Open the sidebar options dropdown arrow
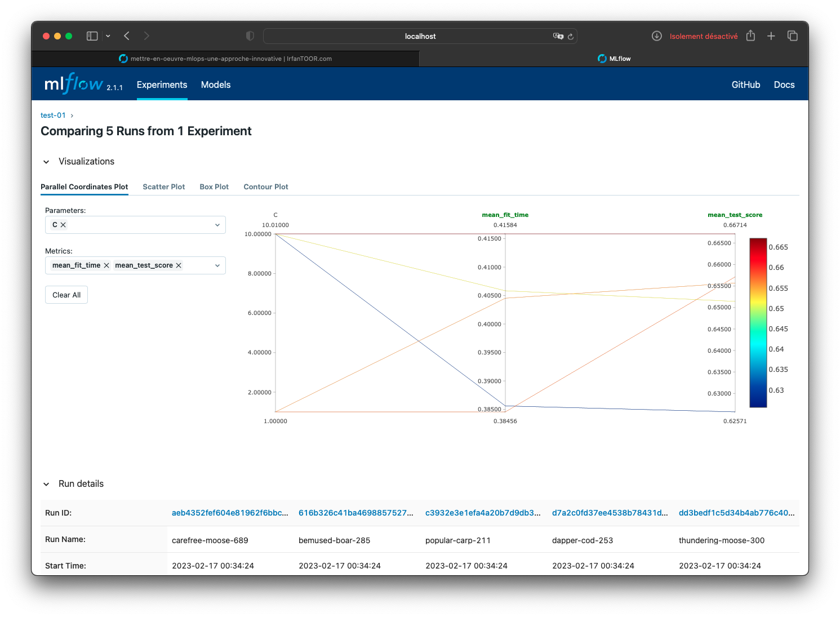Viewport: 840px width, 617px height. (108, 36)
